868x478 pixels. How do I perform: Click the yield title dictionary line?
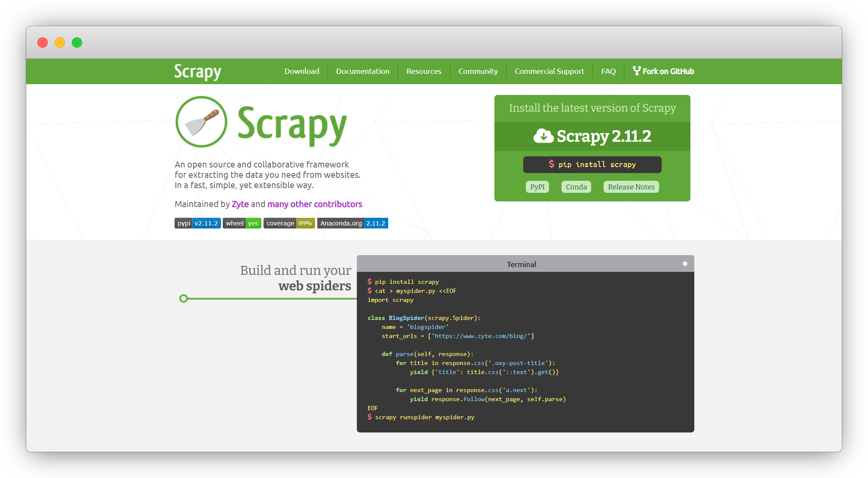tap(484, 372)
